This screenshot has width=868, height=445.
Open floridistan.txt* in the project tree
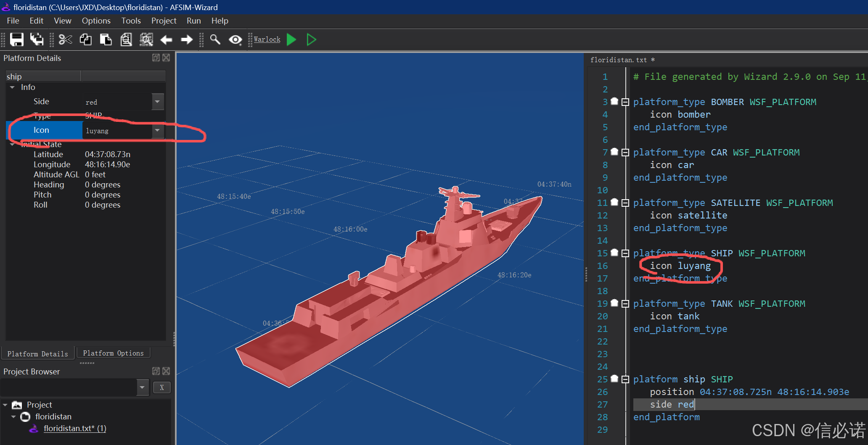tap(75, 428)
